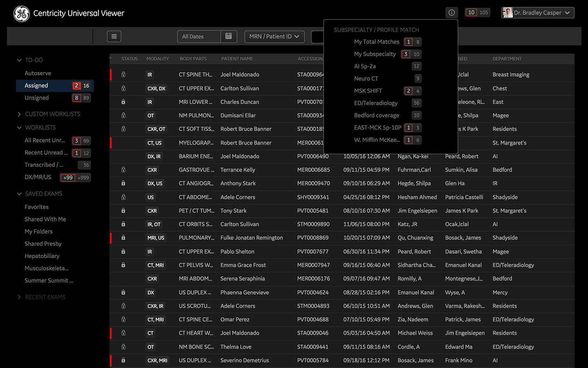
Task: Click lock icon on Charles Duncan row
Action: point(123,102)
